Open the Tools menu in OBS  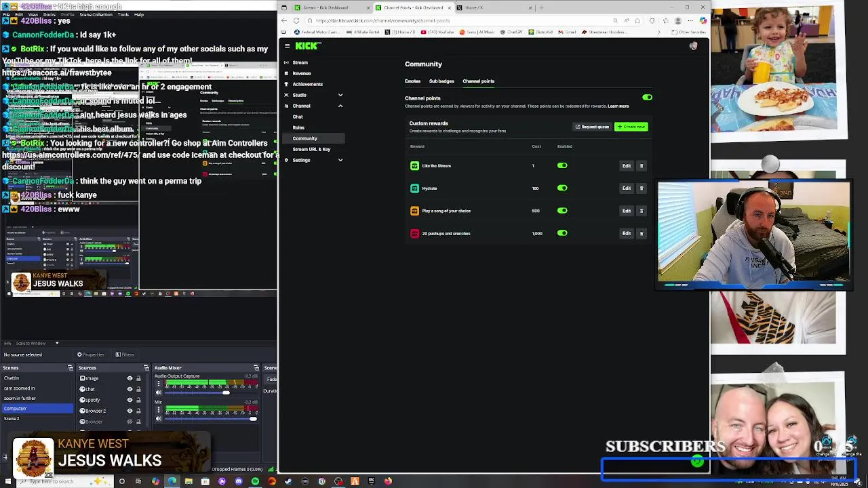pyautogui.click(x=123, y=14)
